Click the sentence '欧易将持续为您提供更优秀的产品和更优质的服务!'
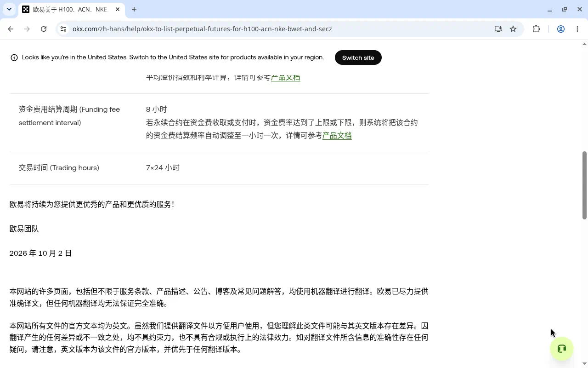 tap(92, 204)
